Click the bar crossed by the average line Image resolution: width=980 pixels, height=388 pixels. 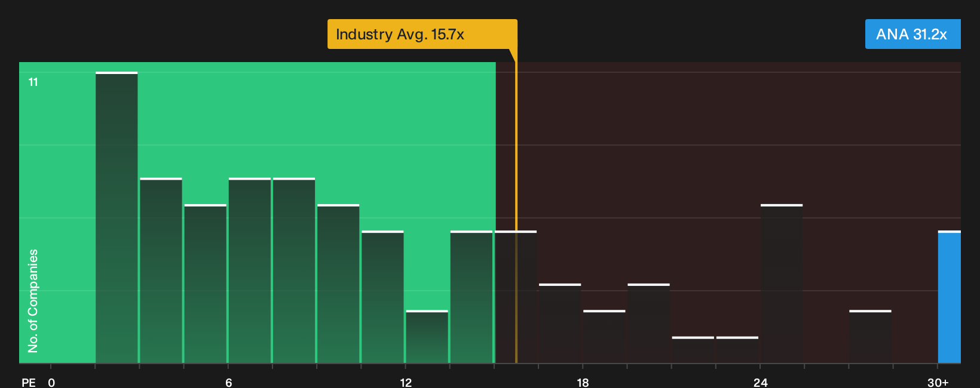516,297
